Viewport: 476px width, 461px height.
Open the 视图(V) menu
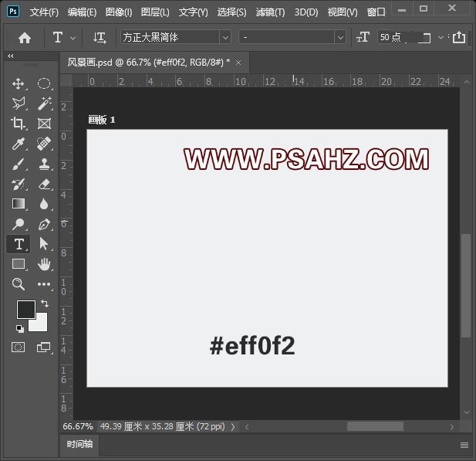click(343, 12)
